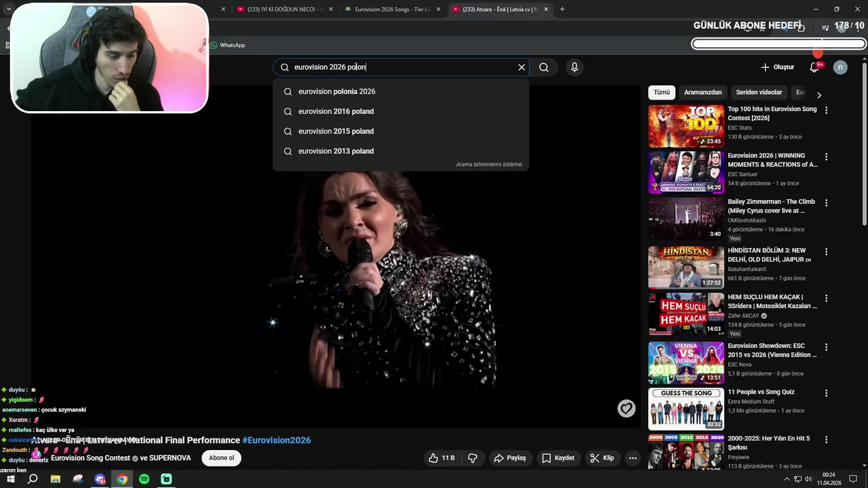Screen dimensions: 868x488
Task: Open Eurovision 2026 Winning Moments thumbnail
Action: point(686,172)
